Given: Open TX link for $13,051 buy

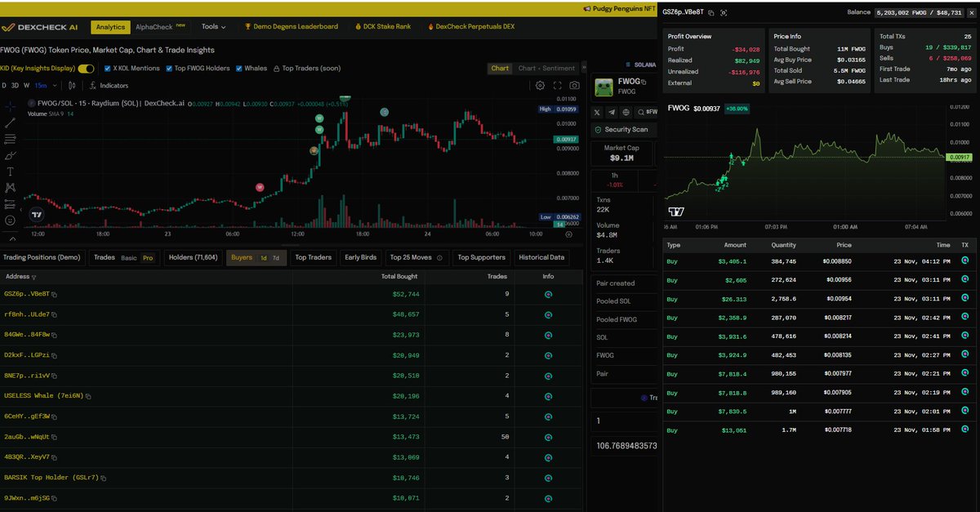Looking at the screenshot, I should point(964,429).
